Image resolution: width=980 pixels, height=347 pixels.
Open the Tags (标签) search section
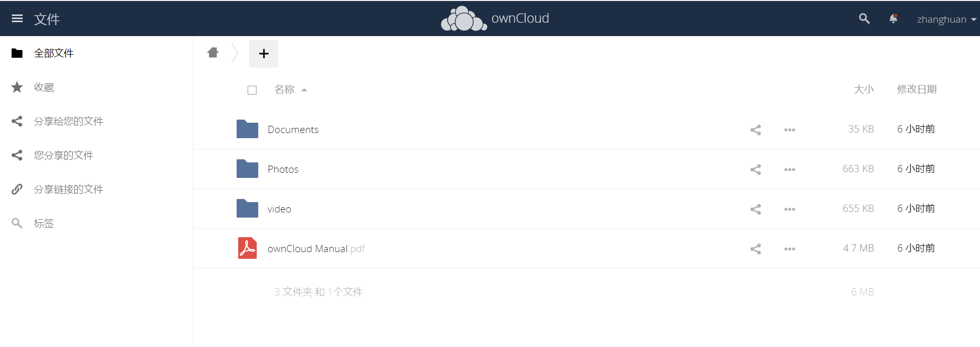[x=43, y=223]
